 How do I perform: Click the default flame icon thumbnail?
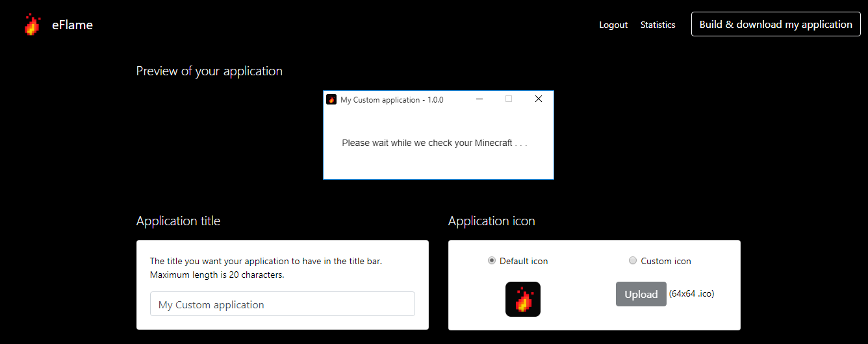tap(523, 299)
